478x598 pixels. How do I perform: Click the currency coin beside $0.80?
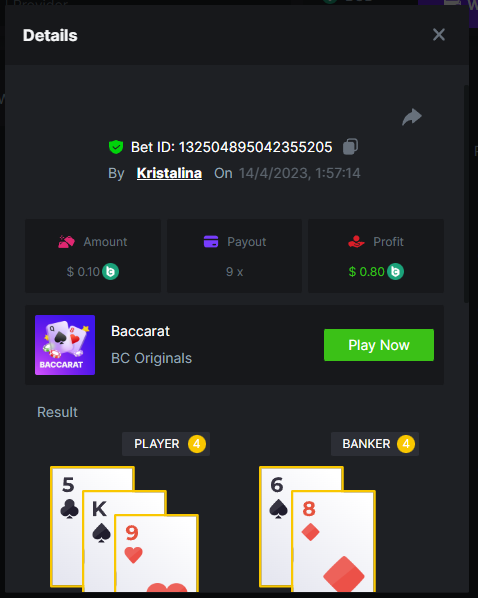coord(395,272)
